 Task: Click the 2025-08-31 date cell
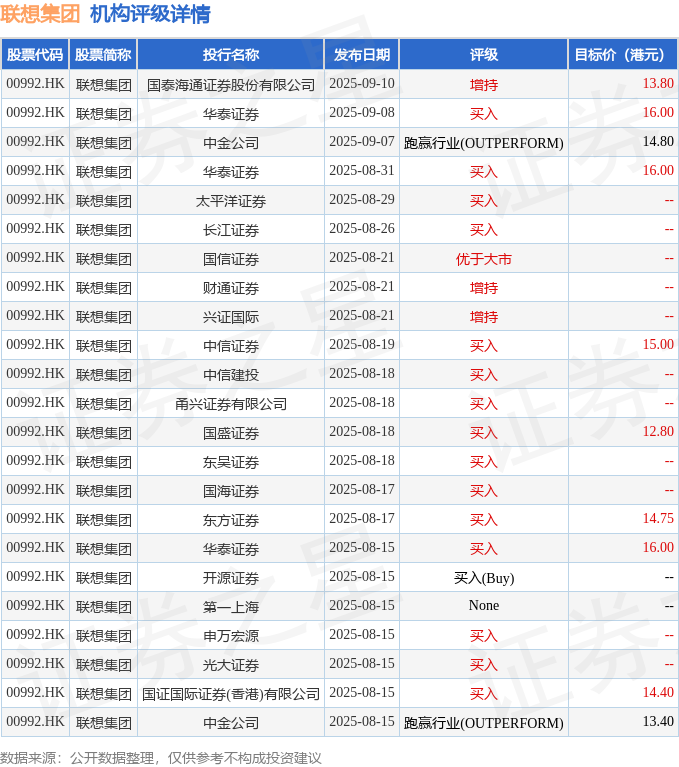coord(362,171)
